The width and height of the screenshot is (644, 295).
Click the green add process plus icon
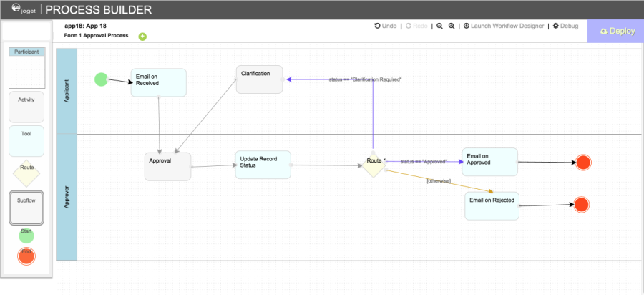point(142,37)
